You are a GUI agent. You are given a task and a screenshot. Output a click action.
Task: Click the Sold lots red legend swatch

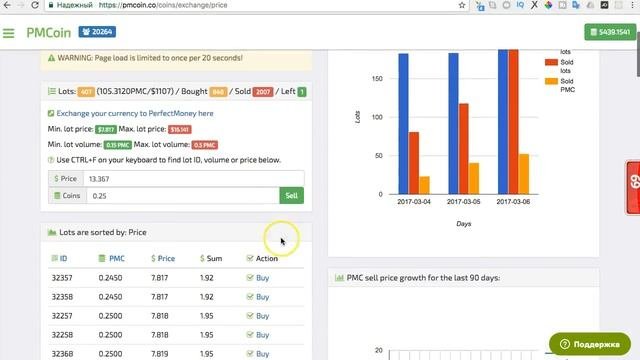551,62
